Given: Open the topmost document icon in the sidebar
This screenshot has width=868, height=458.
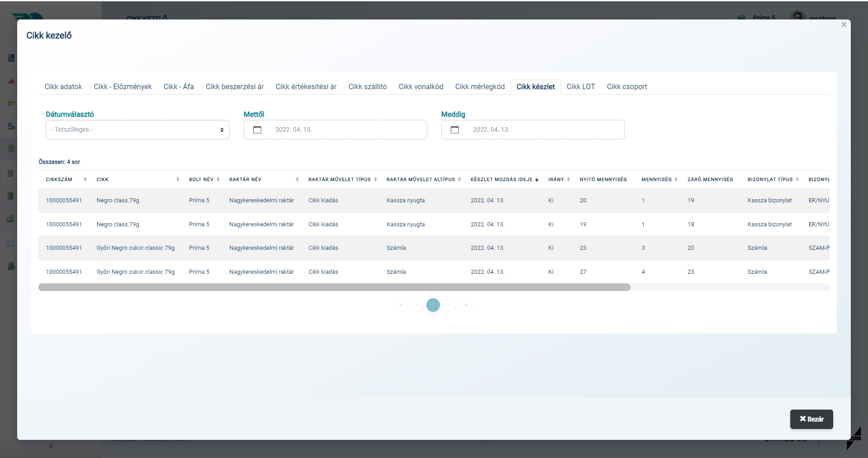Looking at the screenshot, I should click(11, 58).
